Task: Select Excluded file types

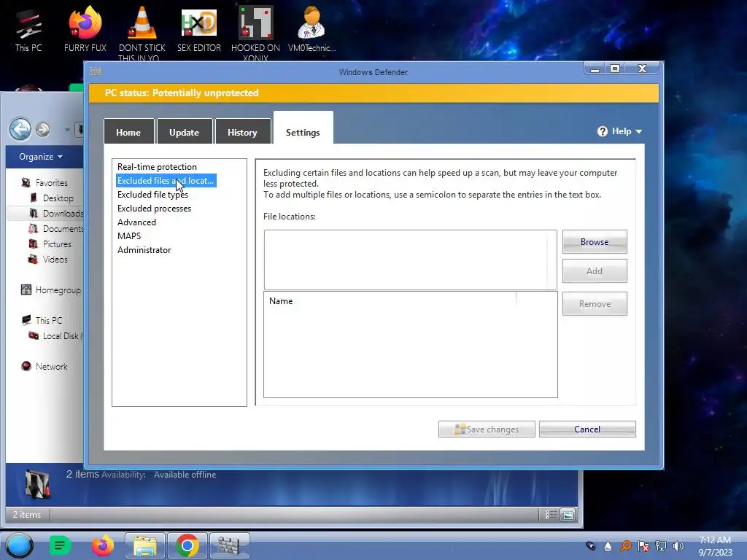Action: (x=152, y=194)
